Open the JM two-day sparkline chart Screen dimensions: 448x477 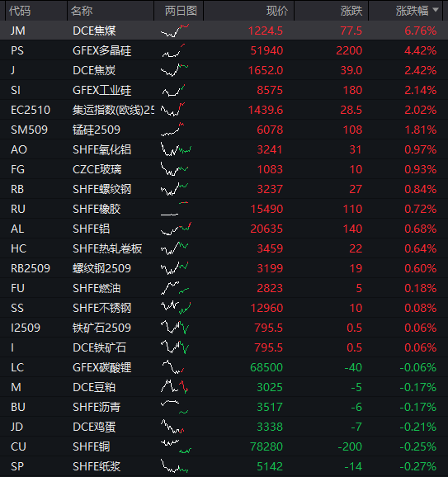point(175,31)
